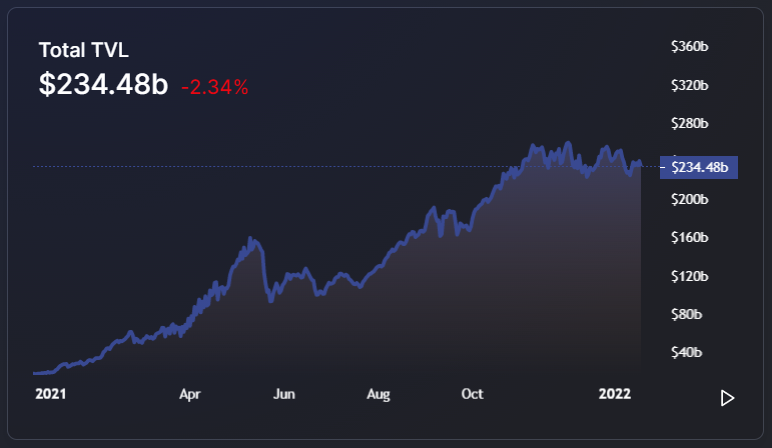Click the play button triangle icon
The height and width of the screenshot is (448, 772).
(x=728, y=398)
